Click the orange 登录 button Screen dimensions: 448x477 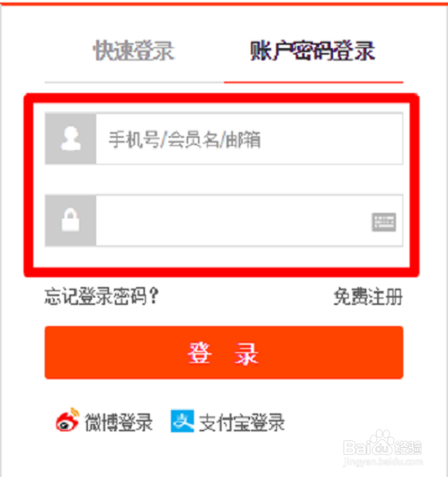point(224,352)
